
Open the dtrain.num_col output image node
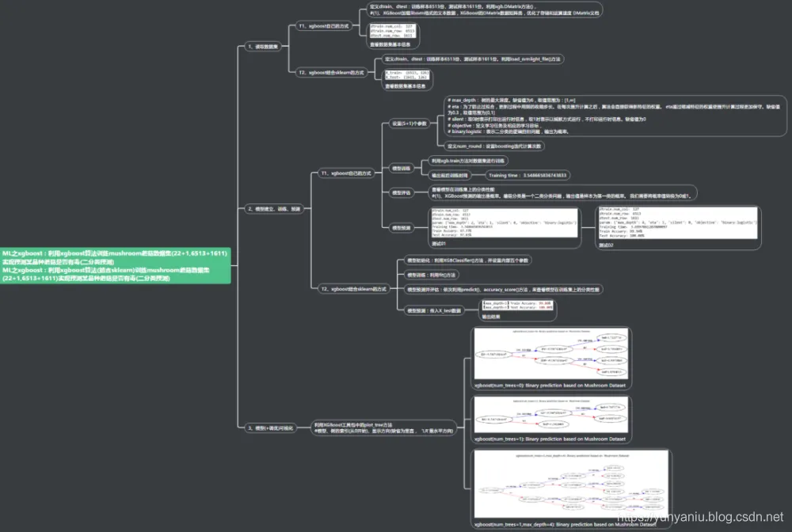click(393, 36)
